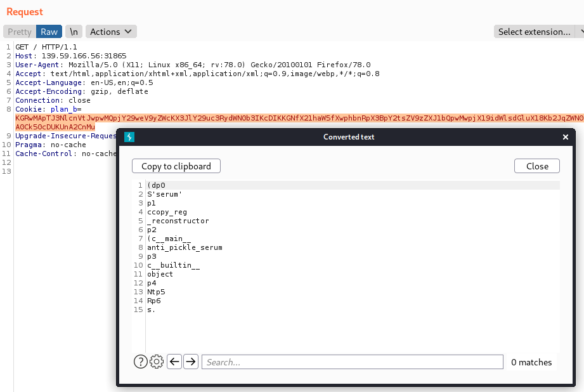Image resolution: width=584 pixels, height=392 pixels.
Task: Go to next search match arrow
Action: 190,362
